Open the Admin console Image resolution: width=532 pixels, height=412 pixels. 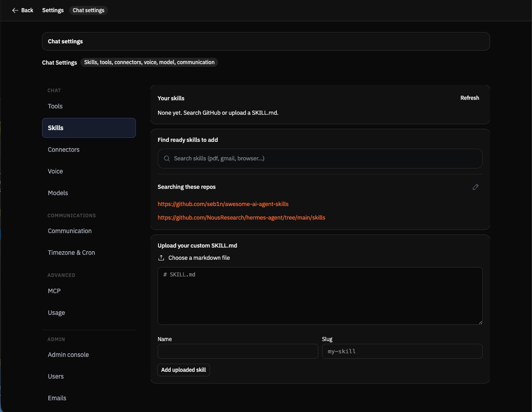coord(89,355)
